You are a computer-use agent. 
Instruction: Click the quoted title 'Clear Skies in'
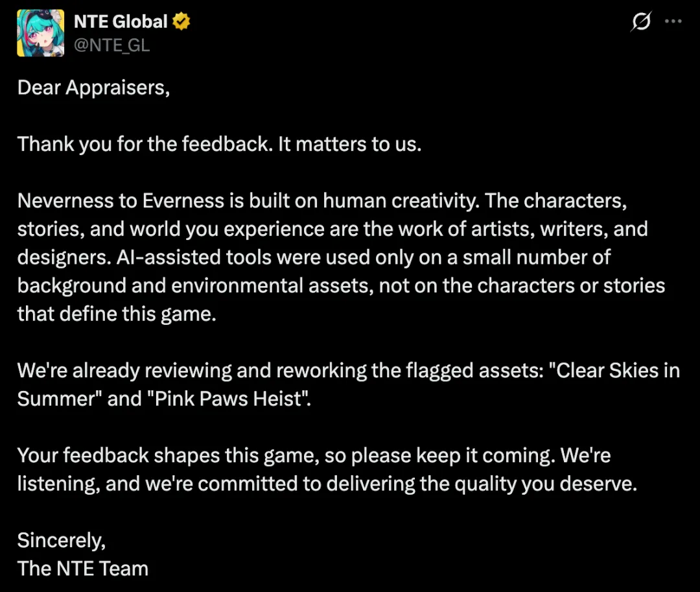click(614, 370)
